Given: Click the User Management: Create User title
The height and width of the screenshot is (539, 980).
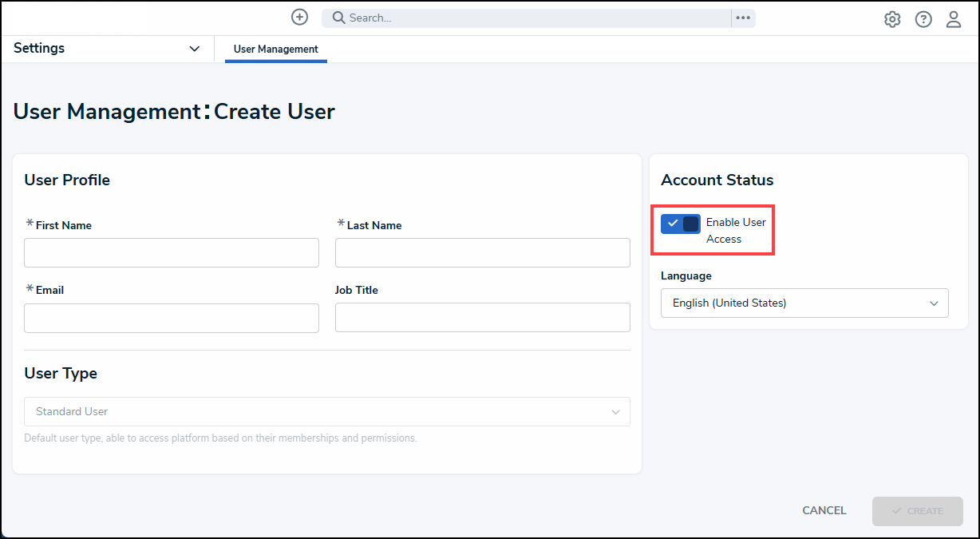Looking at the screenshot, I should click(174, 111).
